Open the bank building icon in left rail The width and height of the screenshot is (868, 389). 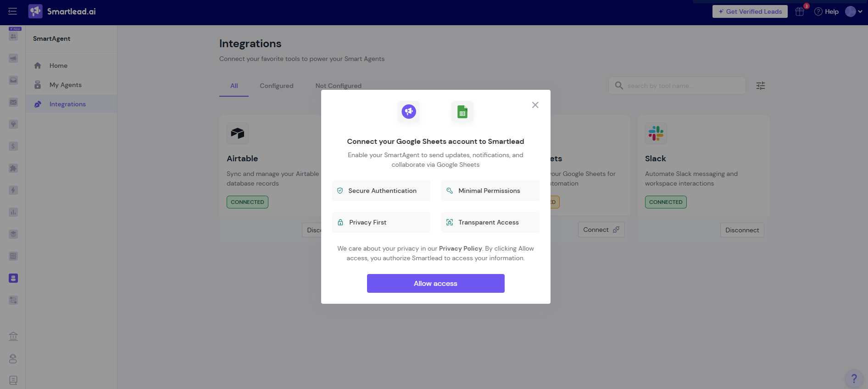click(13, 337)
